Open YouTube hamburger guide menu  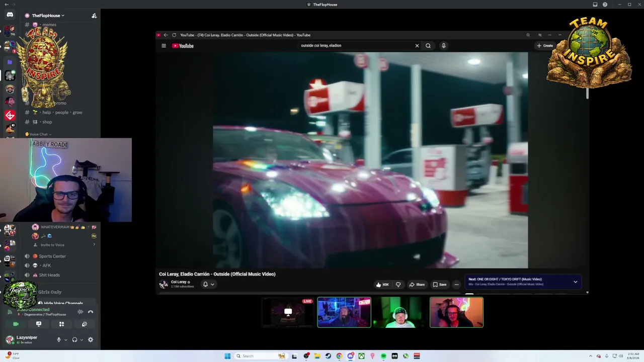164,46
